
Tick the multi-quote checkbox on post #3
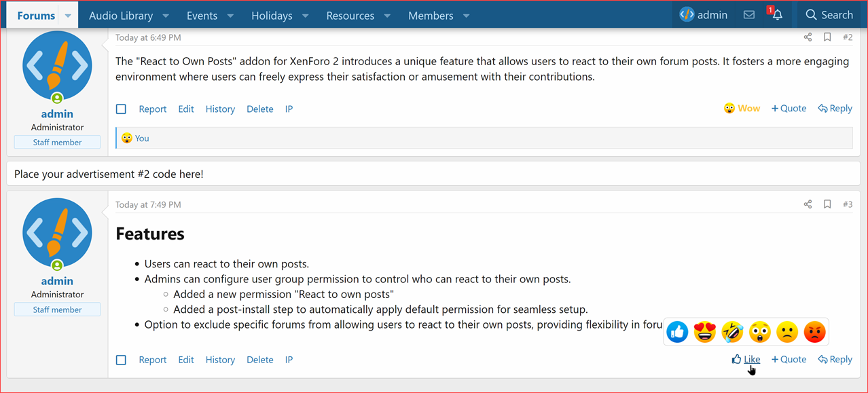(x=121, y=360)
